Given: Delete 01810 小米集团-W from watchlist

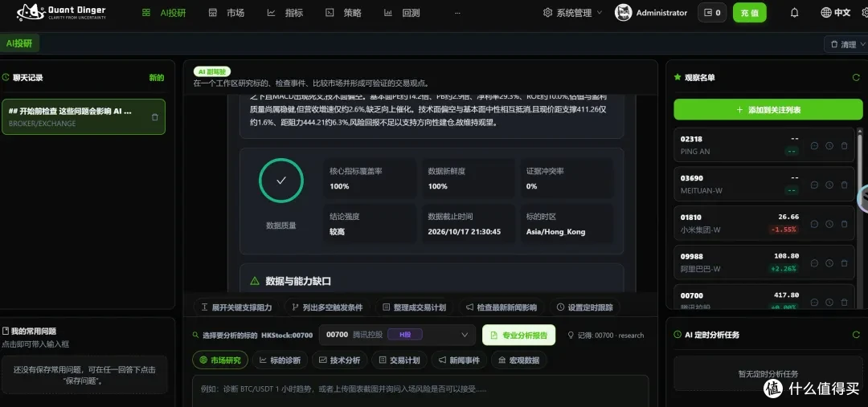Looking at the screenshot, I should point(844,224).
